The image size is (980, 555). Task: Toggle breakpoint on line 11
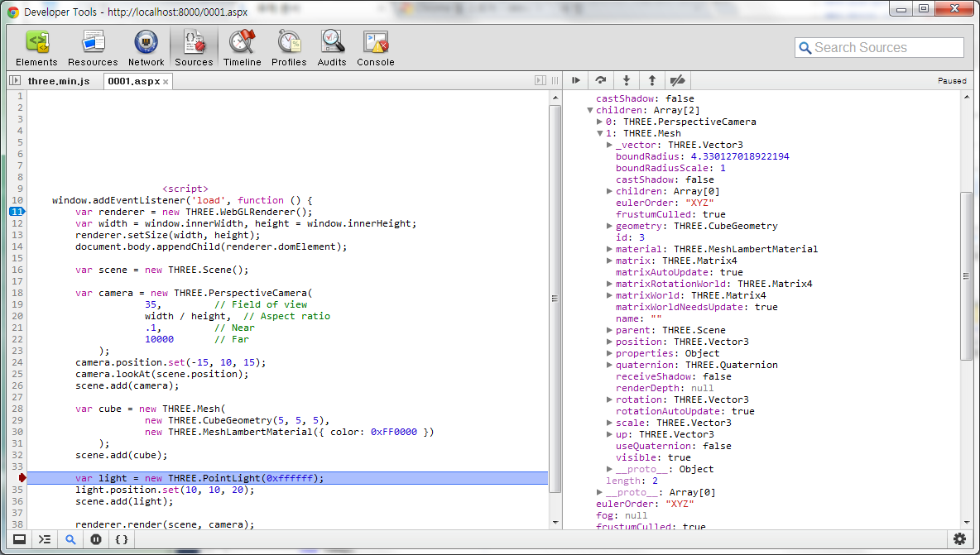click(17, 212)
